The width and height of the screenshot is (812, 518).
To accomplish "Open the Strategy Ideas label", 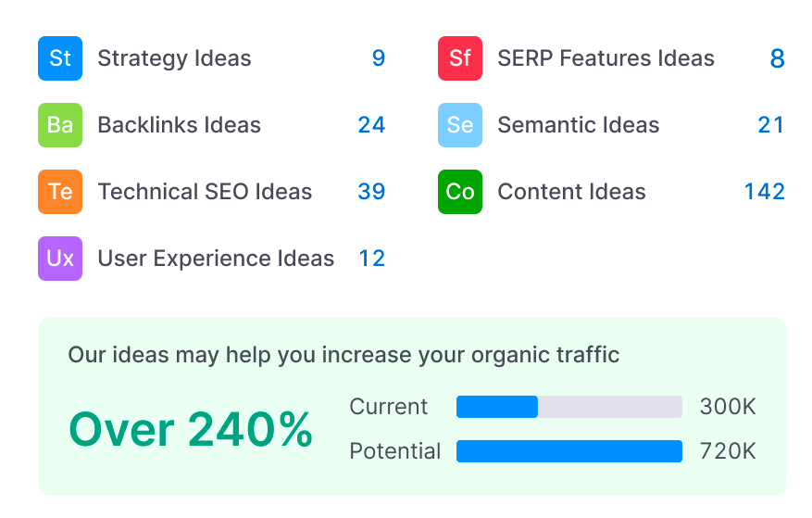I will point(174,58).
